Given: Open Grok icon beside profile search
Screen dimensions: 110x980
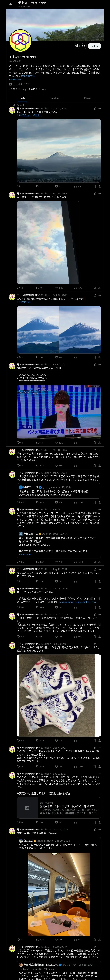Looking at the screenshot, I should tap(77, 46).
